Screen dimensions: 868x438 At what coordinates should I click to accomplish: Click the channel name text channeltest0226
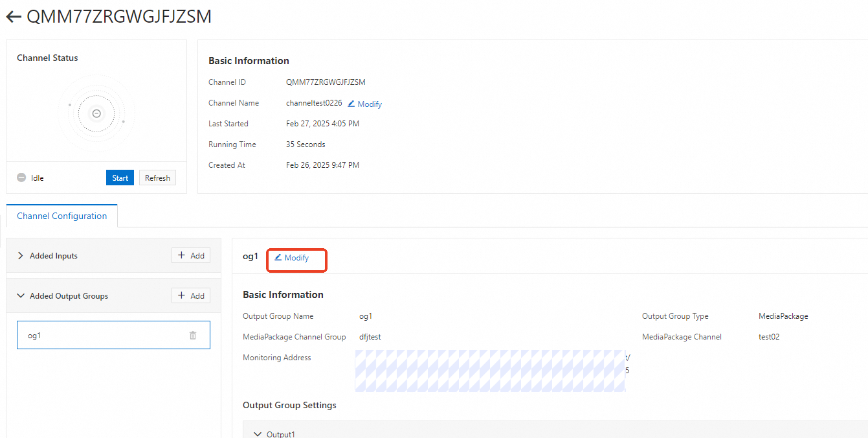[x=314, y=103]
